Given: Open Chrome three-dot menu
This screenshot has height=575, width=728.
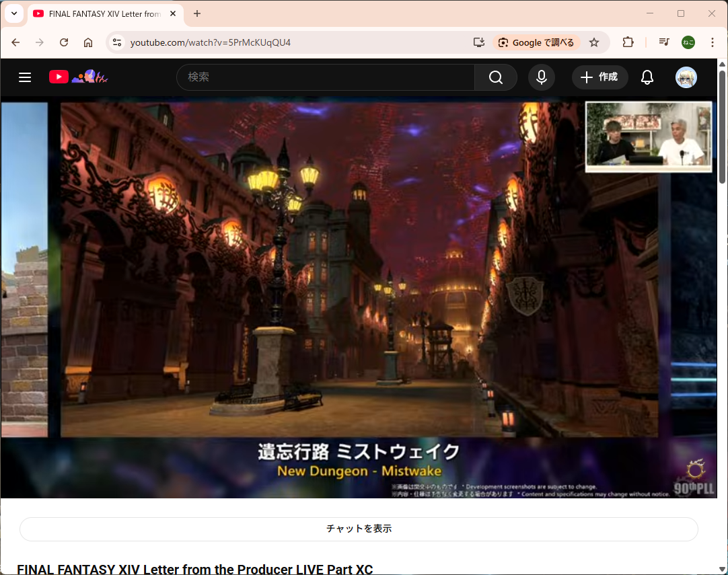Looking at the screenshot, I should 713,42.
